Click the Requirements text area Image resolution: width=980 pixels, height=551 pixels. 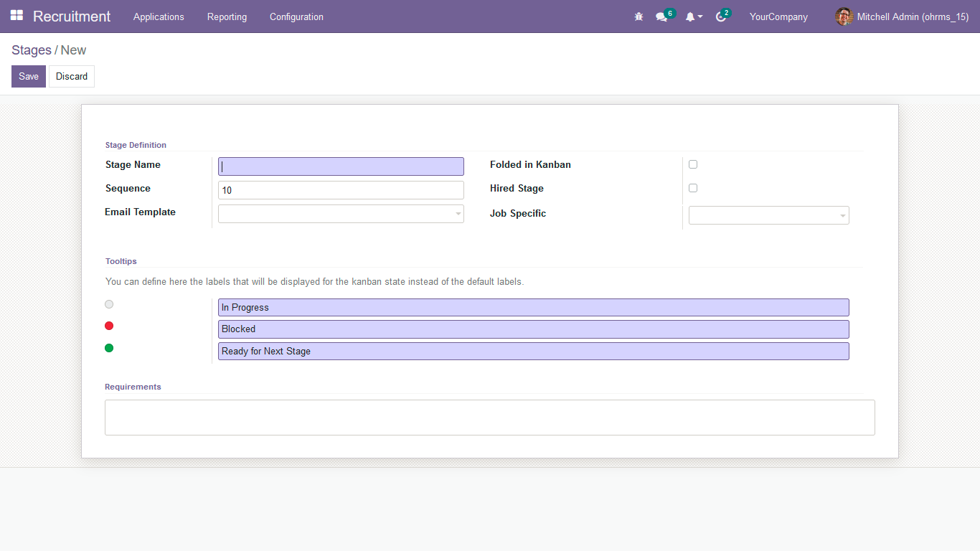[490, 418]
